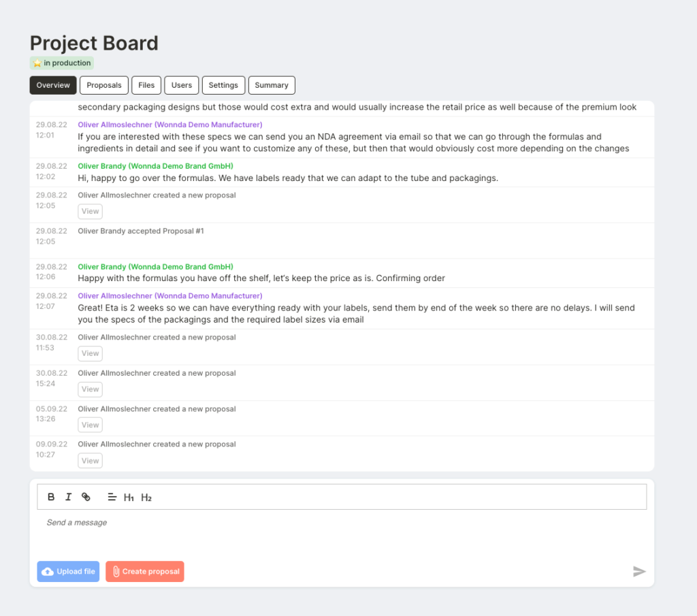Viewport: 697px width, 616px height.
Task: Open the Files tab
Action: click(x=146, y=85)
